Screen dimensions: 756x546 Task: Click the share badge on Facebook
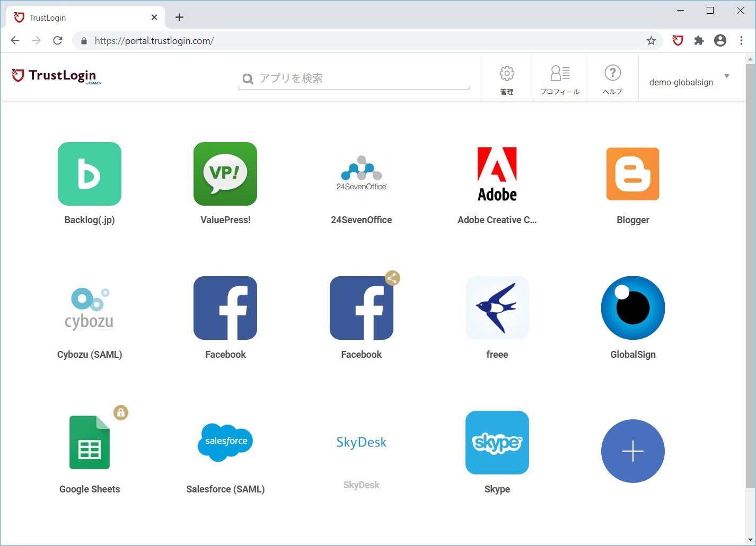coord(392,278)
